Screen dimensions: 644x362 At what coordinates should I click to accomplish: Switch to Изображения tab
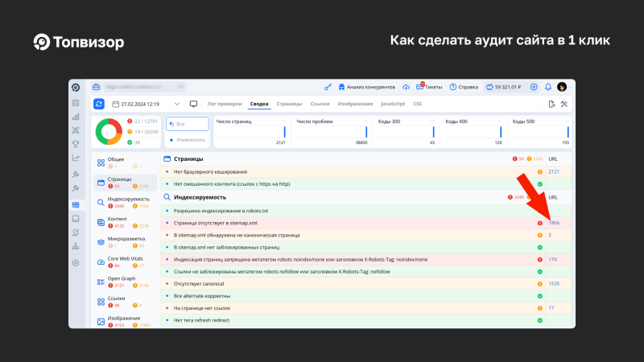(x=355, y=104)
